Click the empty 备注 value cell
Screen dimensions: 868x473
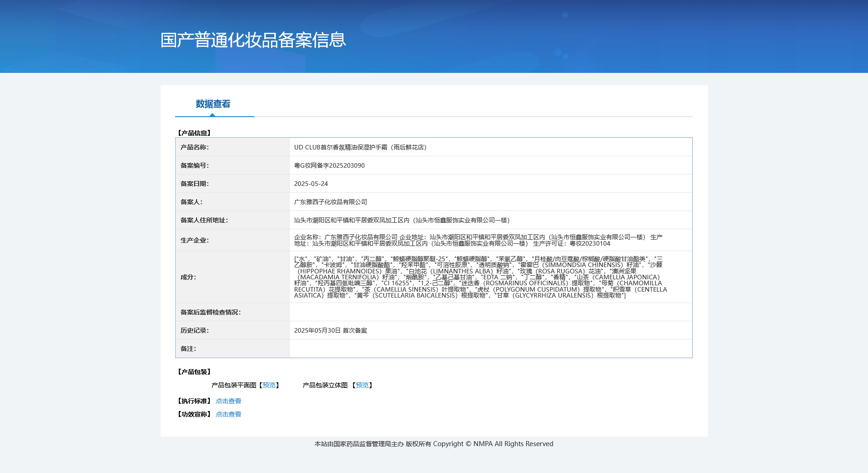490,349
